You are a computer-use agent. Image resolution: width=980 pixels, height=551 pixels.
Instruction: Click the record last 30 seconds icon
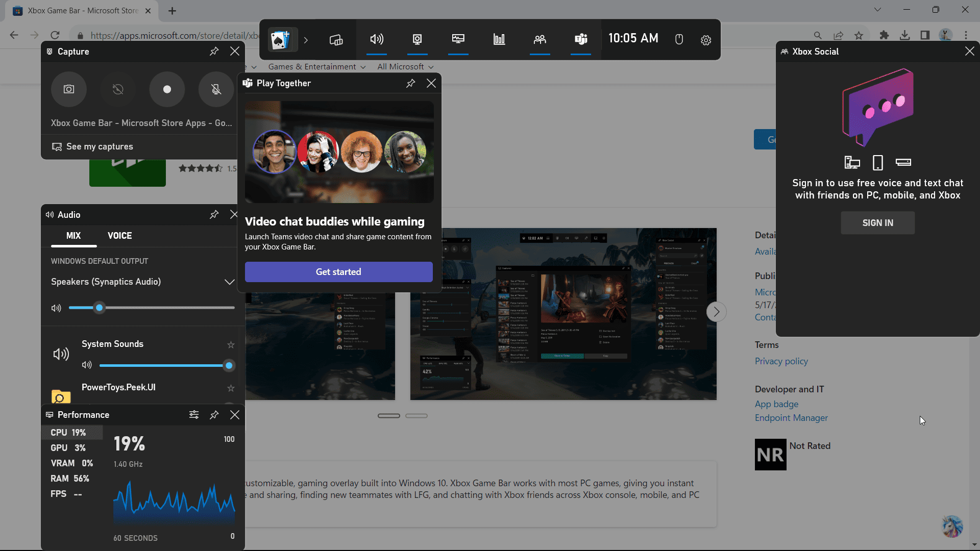click(x=118, y=89)
